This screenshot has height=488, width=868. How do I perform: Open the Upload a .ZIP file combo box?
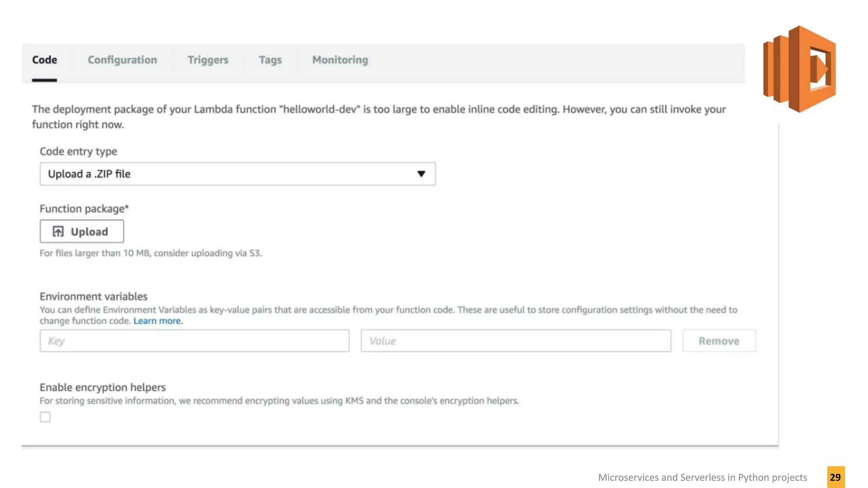point(237,174)
